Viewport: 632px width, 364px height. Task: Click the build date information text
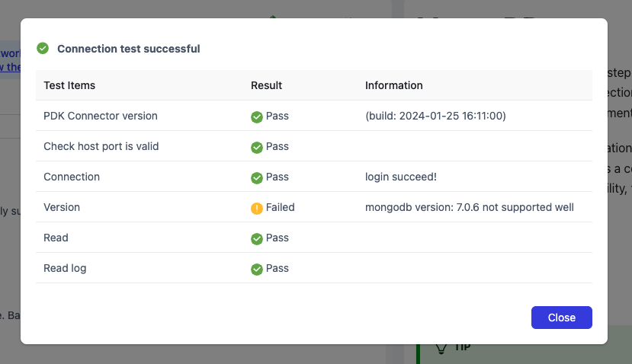pos(435,116)
